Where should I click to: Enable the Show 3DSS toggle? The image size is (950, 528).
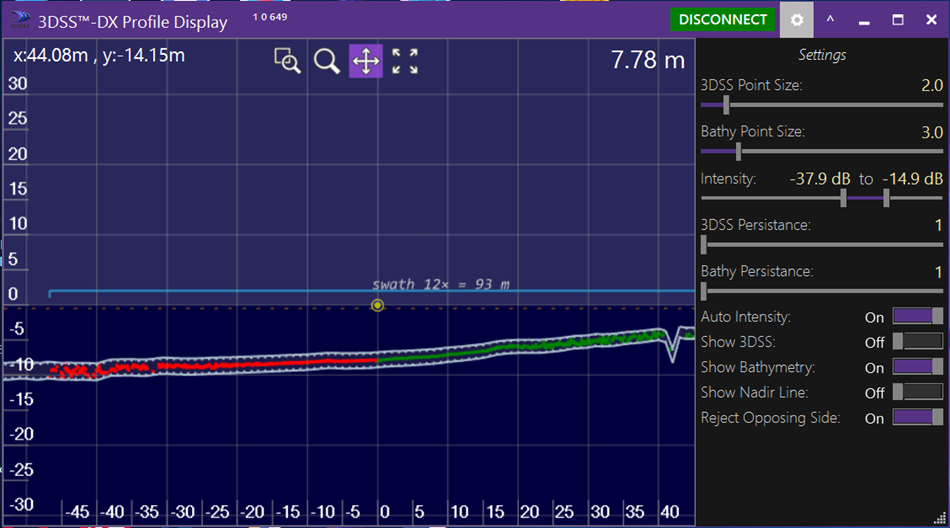pos(918,341)
